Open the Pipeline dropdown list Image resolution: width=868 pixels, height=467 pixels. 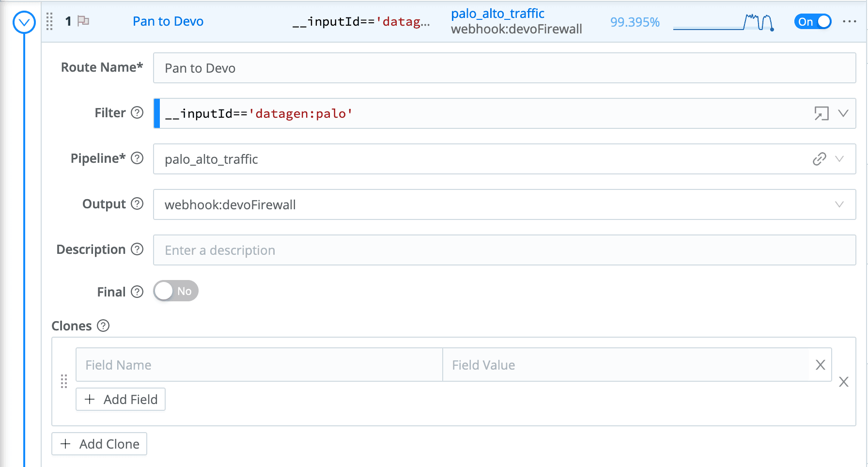pos(839,159)
